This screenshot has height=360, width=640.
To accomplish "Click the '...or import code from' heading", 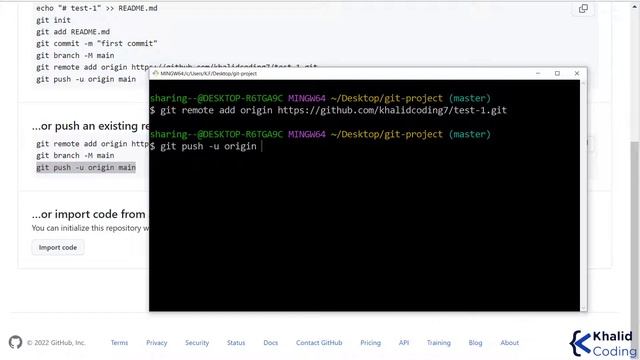I will pyautogui.click(x=90, y=214).
